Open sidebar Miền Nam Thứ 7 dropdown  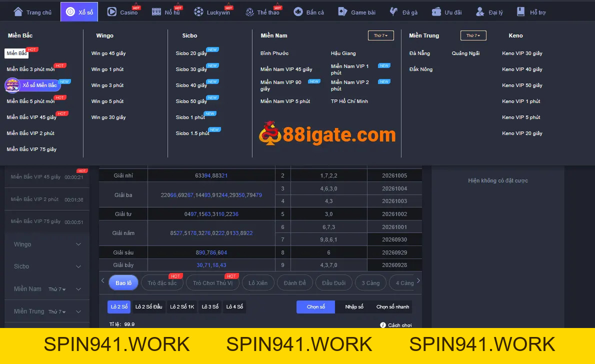57,289
